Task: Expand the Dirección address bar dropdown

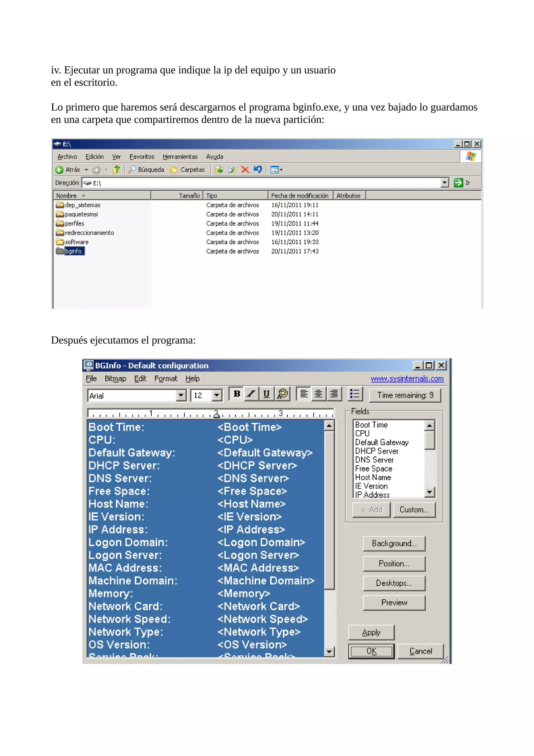Action: 445,182
